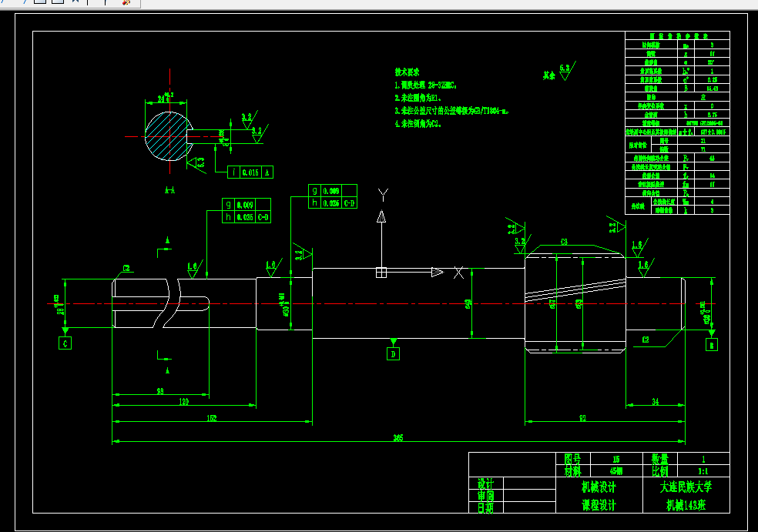The height and width of the screenshot is (532, 758).
Task: Click the UCS X axis label
Action: [459, 273]
